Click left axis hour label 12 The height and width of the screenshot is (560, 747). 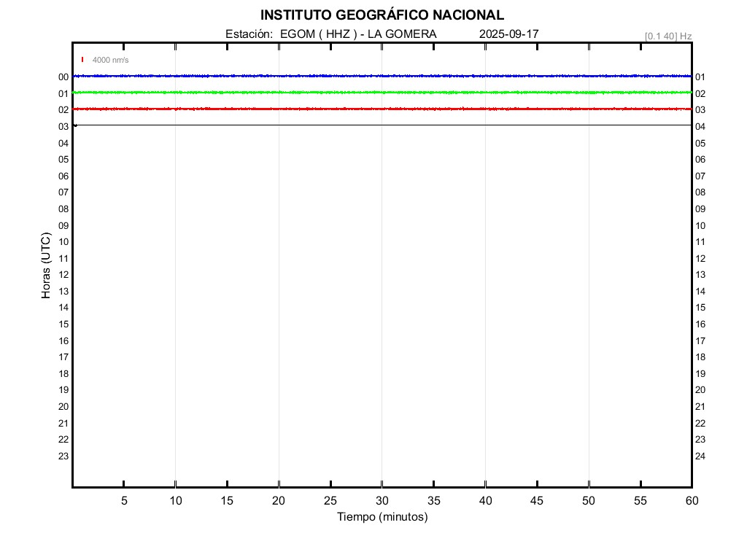tap(63, 275)
